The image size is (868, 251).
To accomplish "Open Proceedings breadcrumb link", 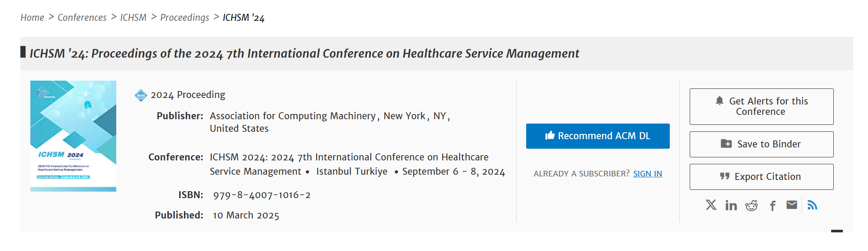I will [184, 18].
